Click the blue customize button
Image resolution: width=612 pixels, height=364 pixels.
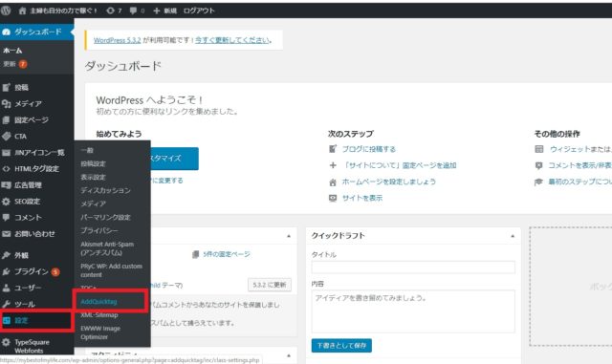click(174, 159)
